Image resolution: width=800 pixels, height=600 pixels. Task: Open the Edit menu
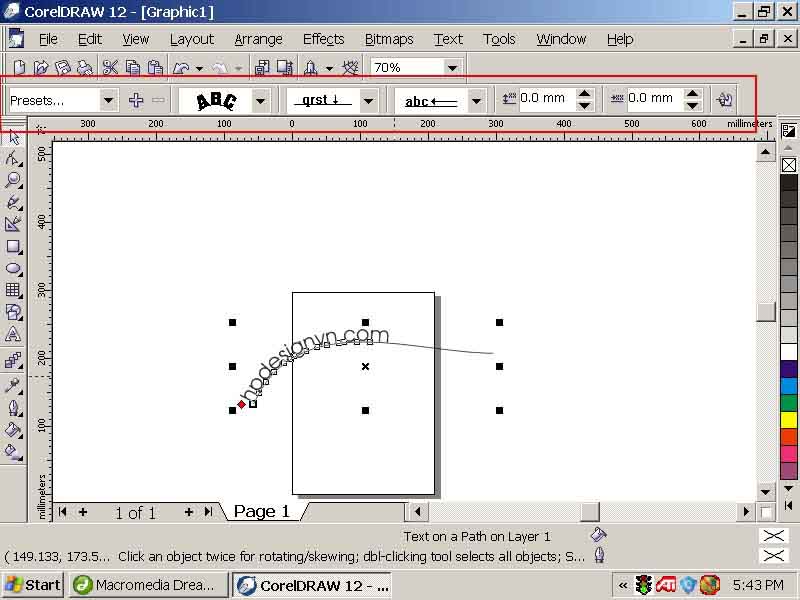click(x=90, y=39)
